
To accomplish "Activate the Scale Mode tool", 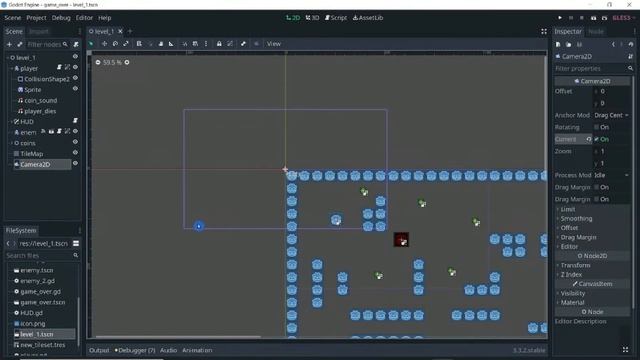I will click(126, 44).
